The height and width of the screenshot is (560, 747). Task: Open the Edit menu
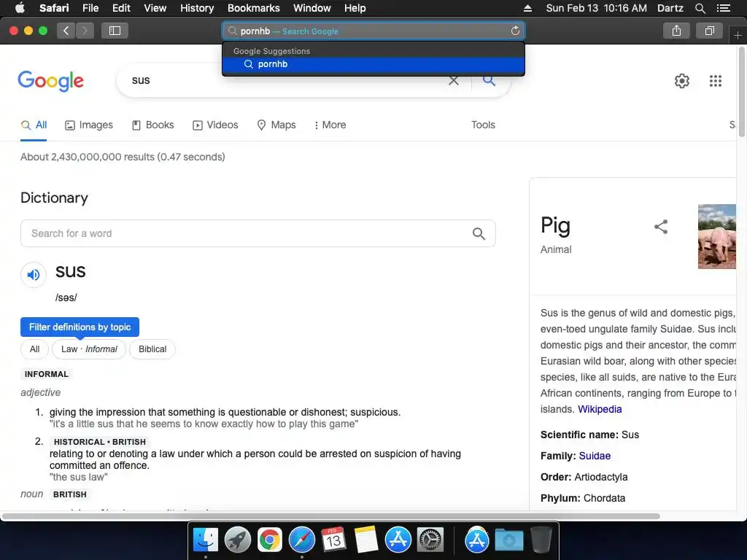pyautogui.click(x=121, y=8)
